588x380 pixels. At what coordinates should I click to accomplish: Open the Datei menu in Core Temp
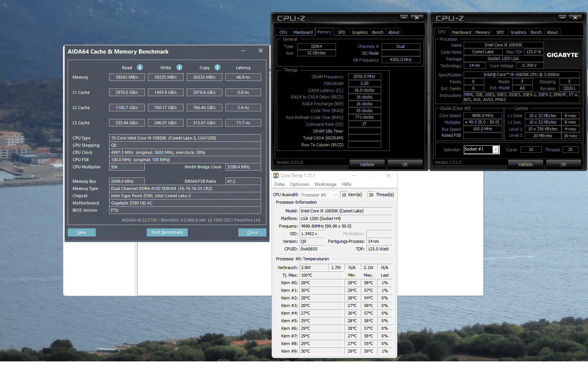tap(279, 184)
